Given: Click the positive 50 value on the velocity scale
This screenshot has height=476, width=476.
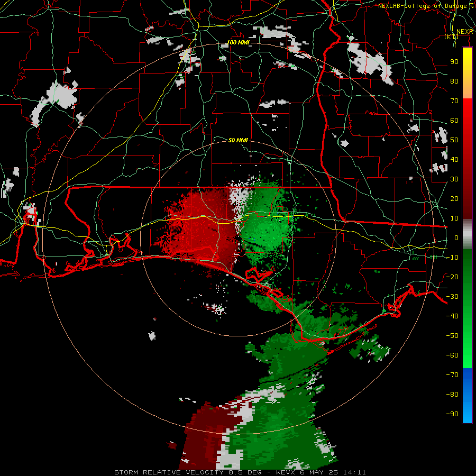Looking at the screenshot, I should click(x=454, y=140).
